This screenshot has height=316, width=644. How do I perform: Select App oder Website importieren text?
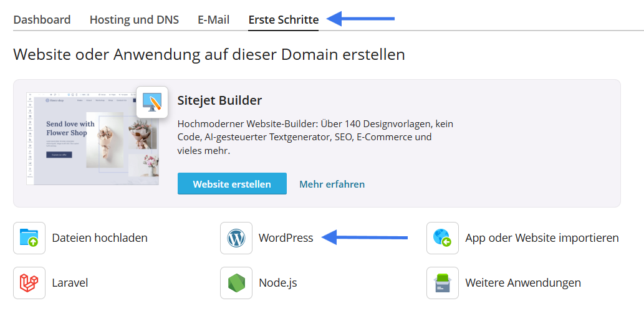(542, 238)
